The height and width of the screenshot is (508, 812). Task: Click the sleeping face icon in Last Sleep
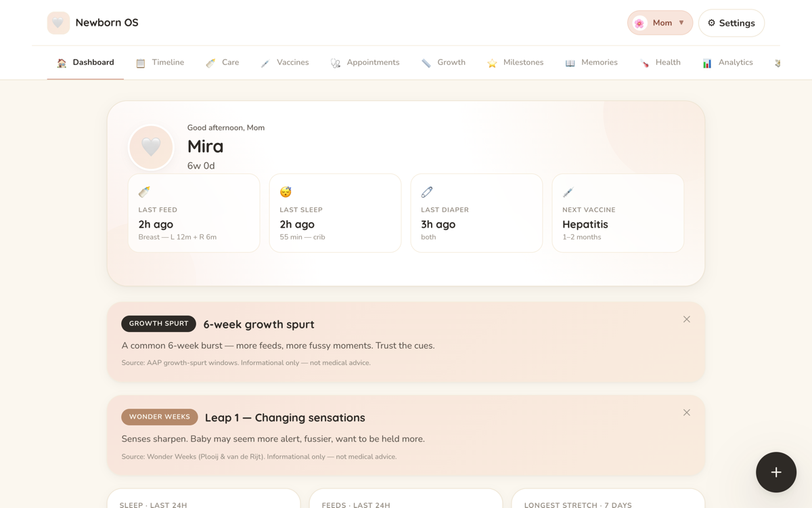tap(286, 192)
